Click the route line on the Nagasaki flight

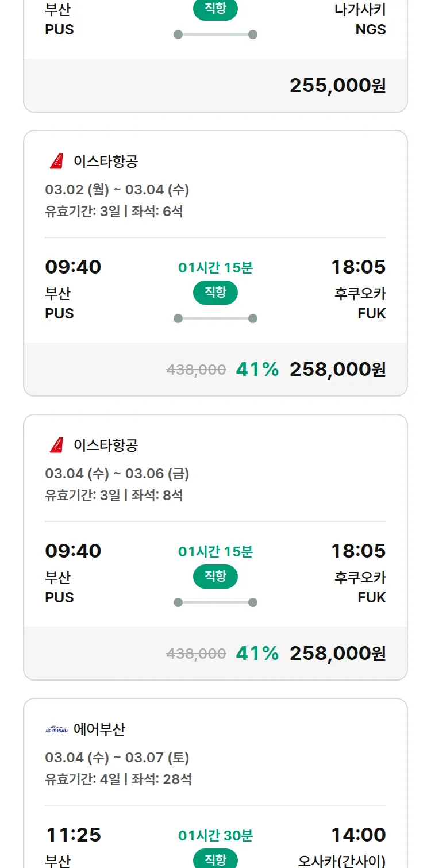(x=215, y=34)
